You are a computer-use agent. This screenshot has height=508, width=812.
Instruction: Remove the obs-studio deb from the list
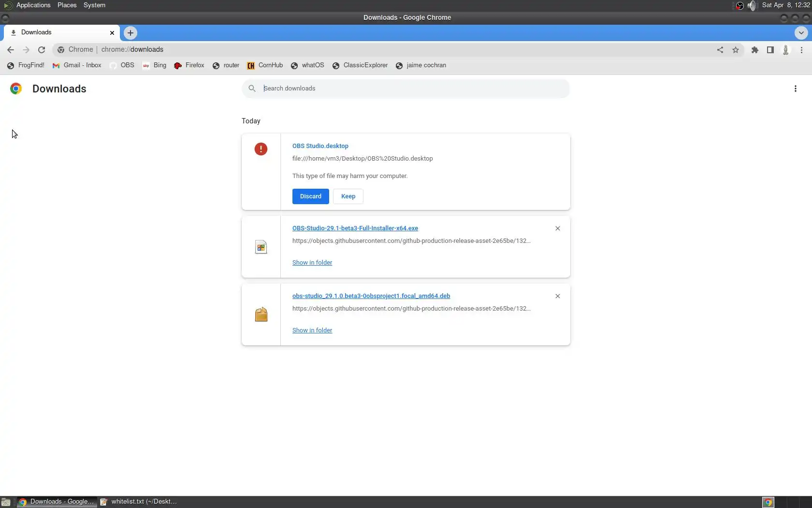tap(558, 296)
